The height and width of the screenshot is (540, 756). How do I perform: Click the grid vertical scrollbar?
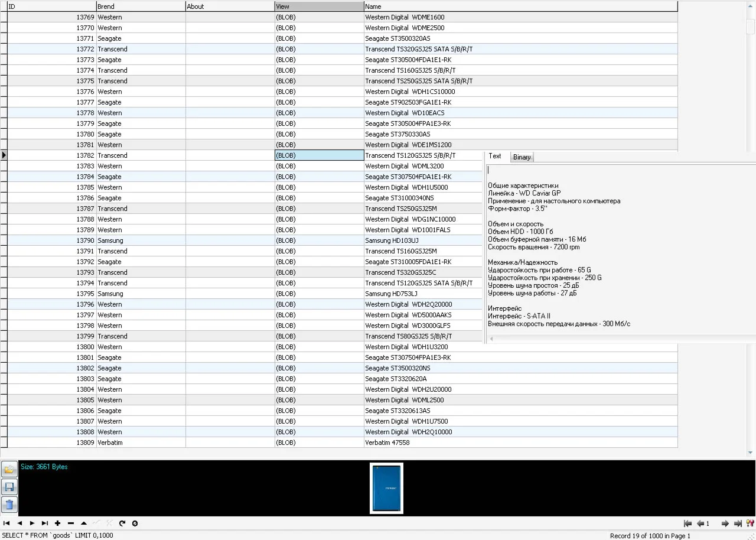(x=750, y=229)
